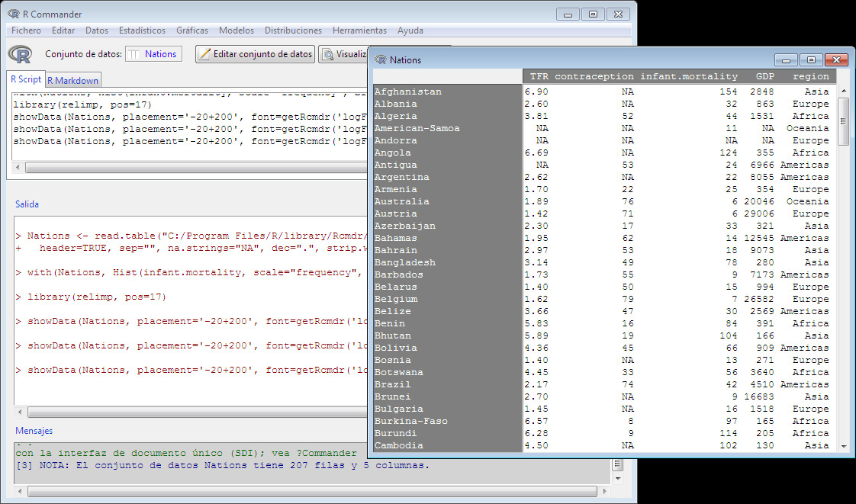Image resolution: width=856 pixels, height=504 pixels.
Task: Open the Herramientas menu
Action: click(x=360, y=30)
